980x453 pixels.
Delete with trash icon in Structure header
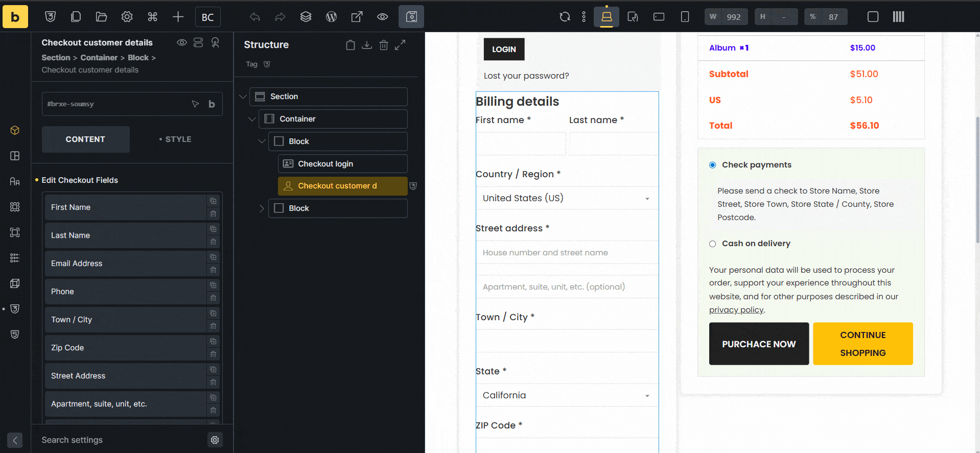point(384,45)
